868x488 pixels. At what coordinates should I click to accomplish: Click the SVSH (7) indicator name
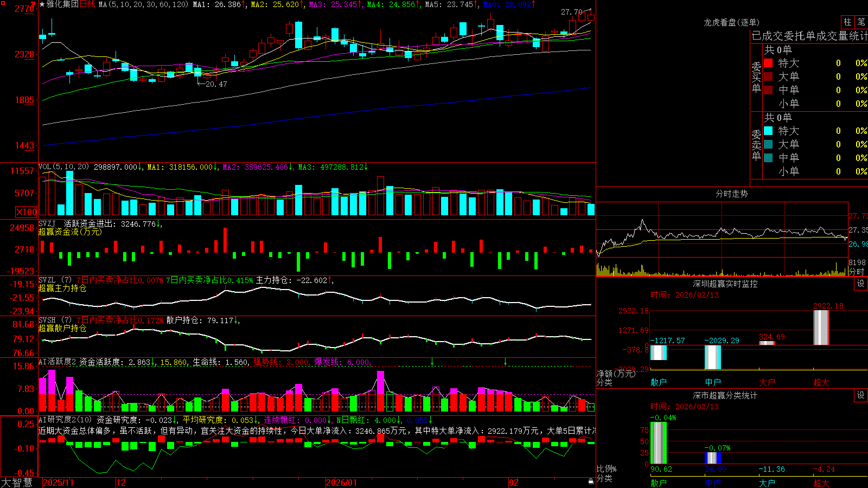click(55, 320)
